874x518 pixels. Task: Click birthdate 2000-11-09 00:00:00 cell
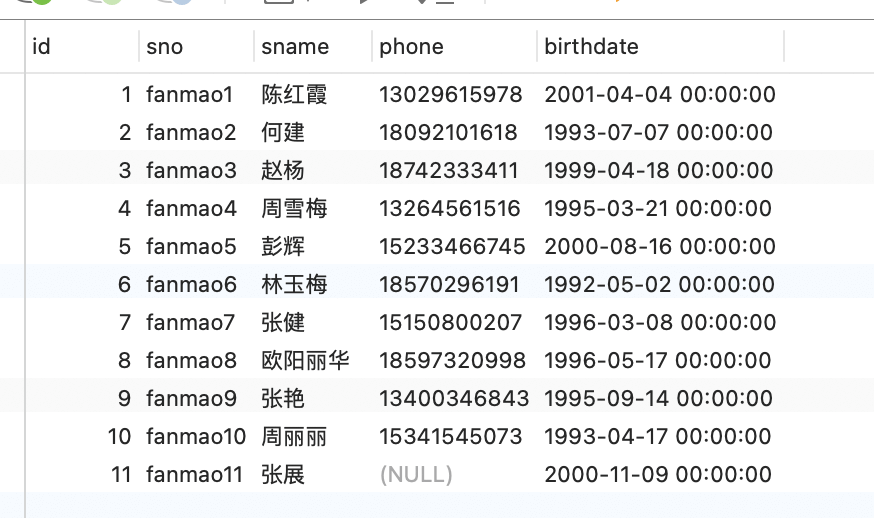[658, 475]
